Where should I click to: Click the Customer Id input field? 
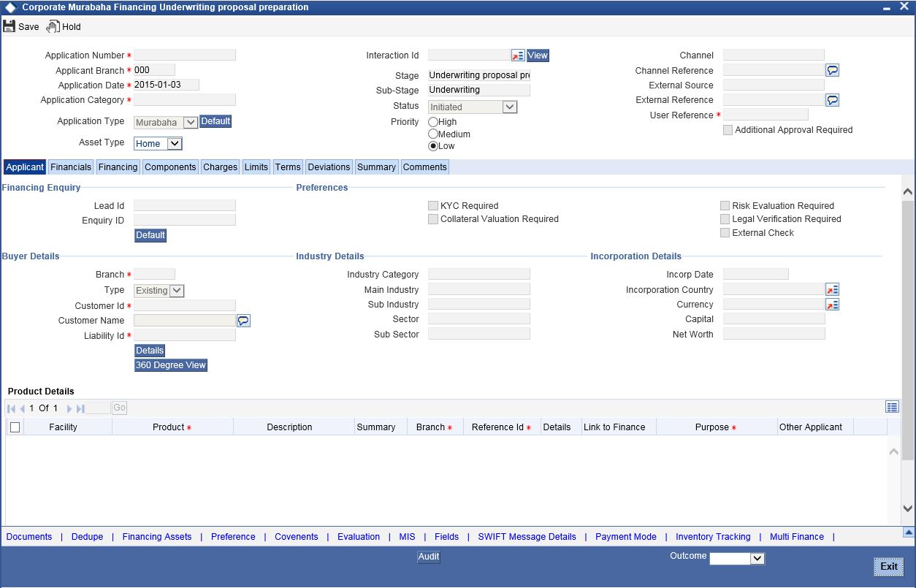(x=185, y=305)
